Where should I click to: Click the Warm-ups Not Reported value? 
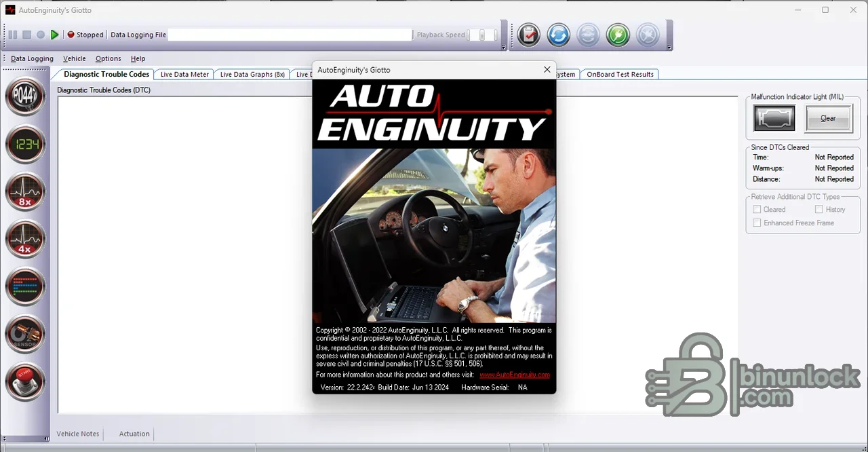[x=834, y=168]
